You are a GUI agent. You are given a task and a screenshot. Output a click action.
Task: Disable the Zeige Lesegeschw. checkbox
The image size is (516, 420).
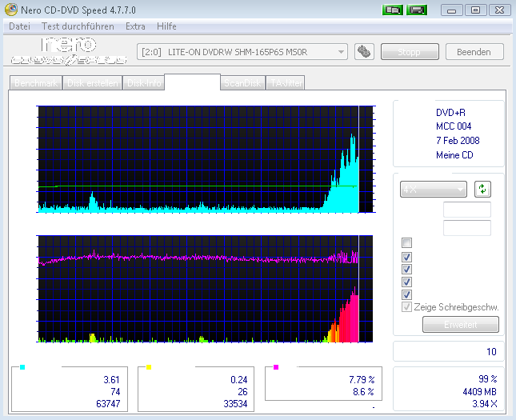pyautogui.click(x=408, y=295)
